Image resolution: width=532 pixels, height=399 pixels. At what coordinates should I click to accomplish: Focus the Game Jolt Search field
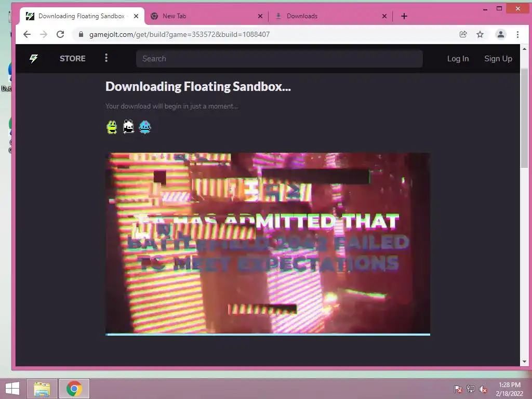(x=279, y=58)
